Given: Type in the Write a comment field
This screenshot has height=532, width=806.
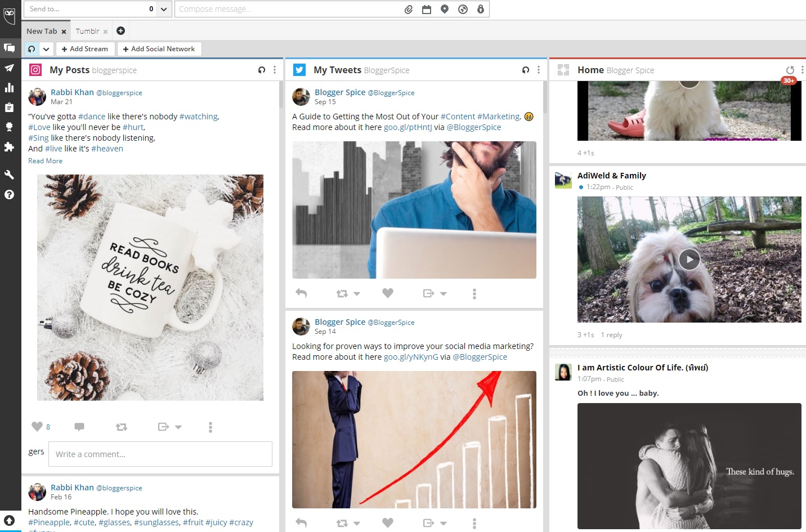Looking at the screenshot, I should click(x=160, y=454).
